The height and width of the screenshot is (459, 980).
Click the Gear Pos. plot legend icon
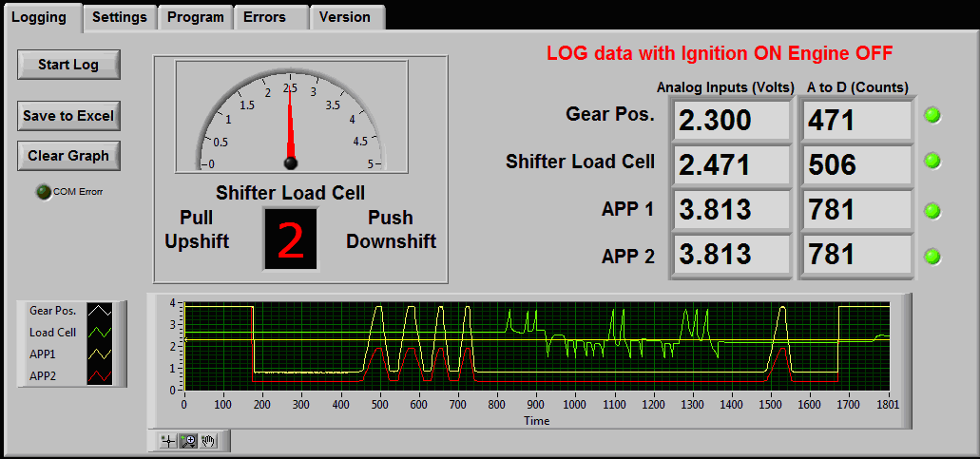pyautogui.click(x=100, y=311)
